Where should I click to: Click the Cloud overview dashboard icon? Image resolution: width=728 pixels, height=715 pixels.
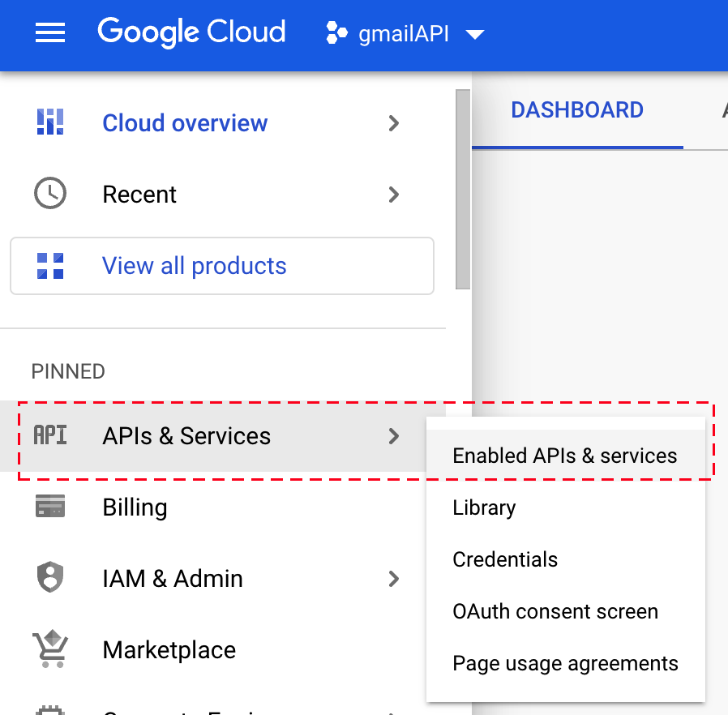[50, 122]
